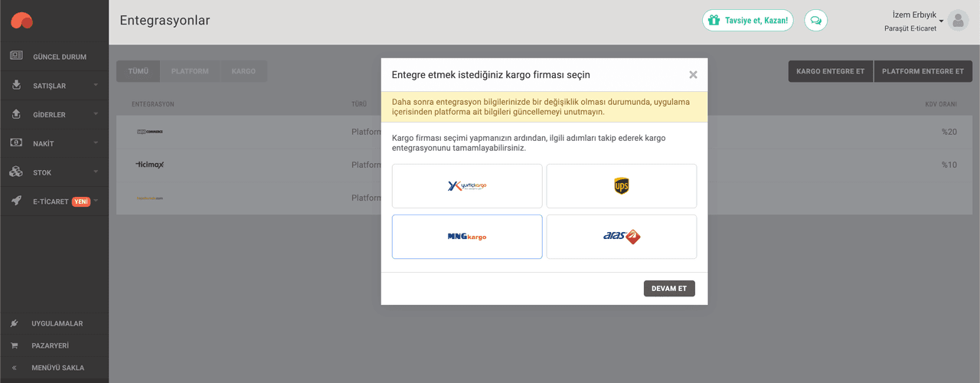Click the KDV Oranı column header
980x383 pixels.
tap(941, 103)
